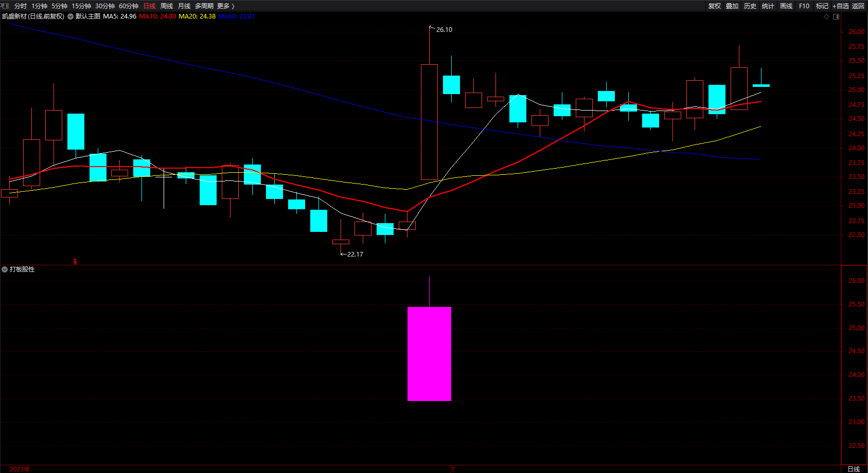868x473 pixels.
Task: Open the 历史 history button
Action: 750,6
